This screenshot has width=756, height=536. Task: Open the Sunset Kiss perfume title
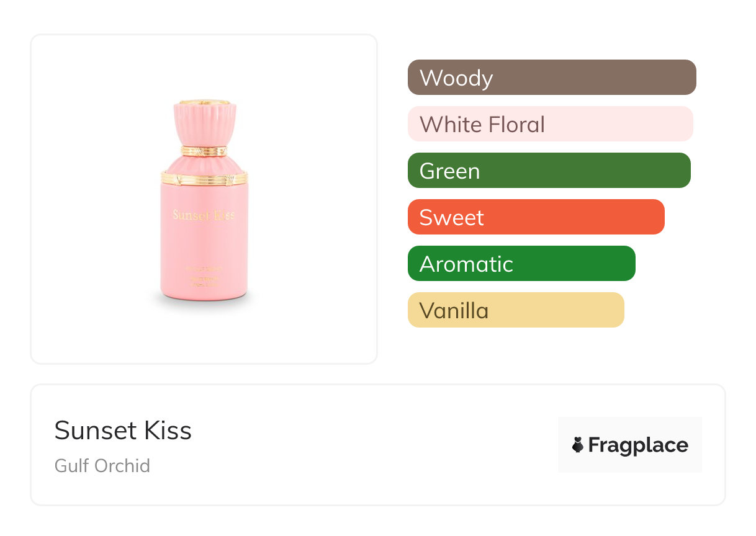[123, 431]
